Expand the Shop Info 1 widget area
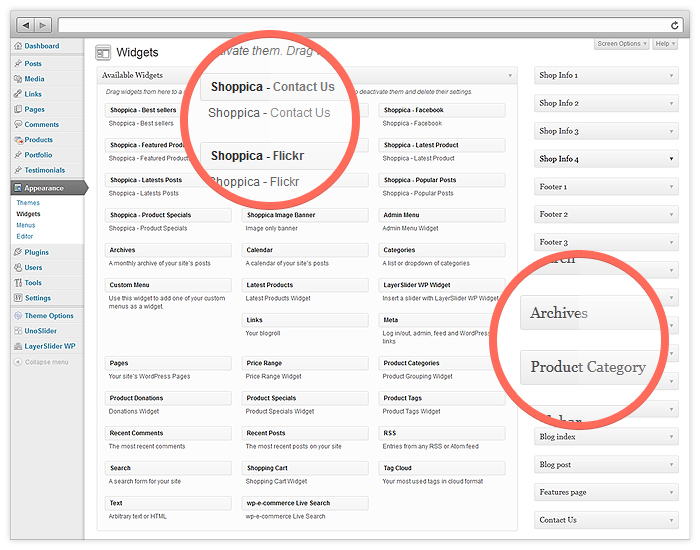The width and height of the screenshot is (700, 550). 606,75
